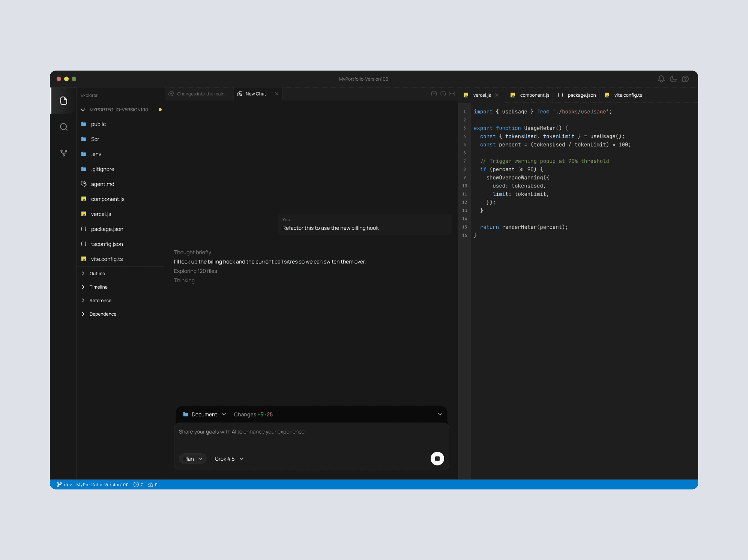Click the dev branch in status bar
This screenshot has height=560, width=748.
pyautogui.click(x=64, y=485)
